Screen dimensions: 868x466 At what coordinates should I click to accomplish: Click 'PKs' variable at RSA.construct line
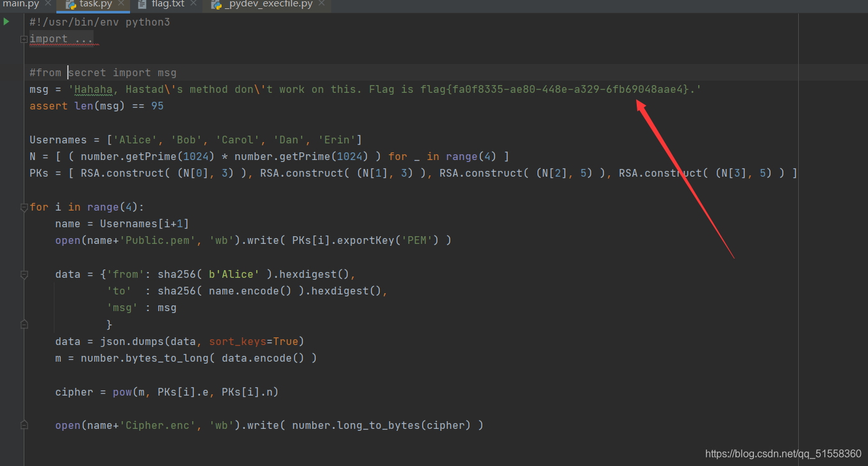coord(39,173)
